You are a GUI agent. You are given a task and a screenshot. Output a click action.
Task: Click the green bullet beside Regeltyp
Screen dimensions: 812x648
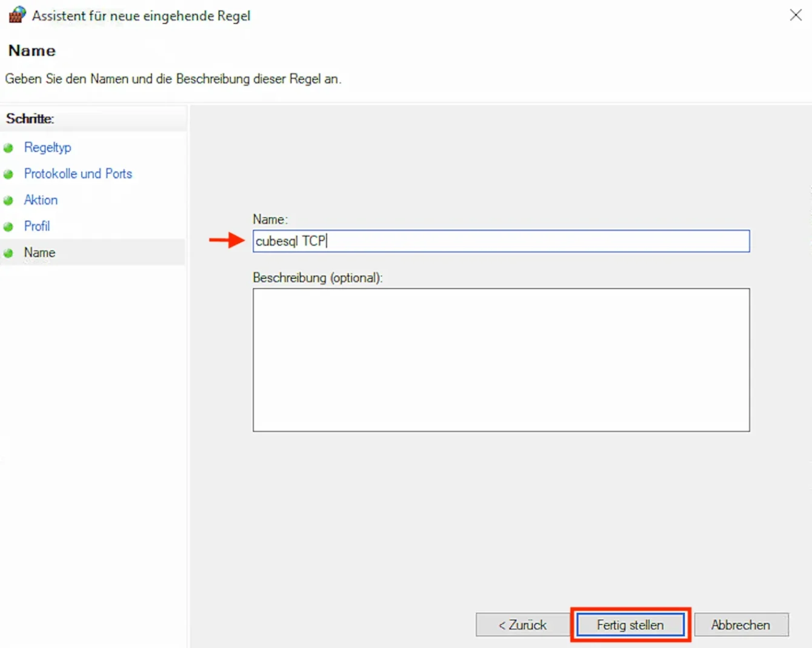pos(8,148)
